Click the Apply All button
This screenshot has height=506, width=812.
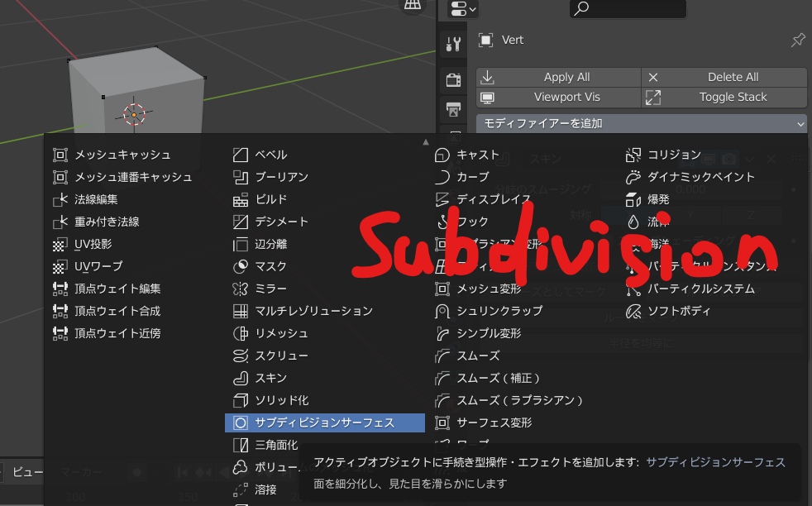coord(558,77)
